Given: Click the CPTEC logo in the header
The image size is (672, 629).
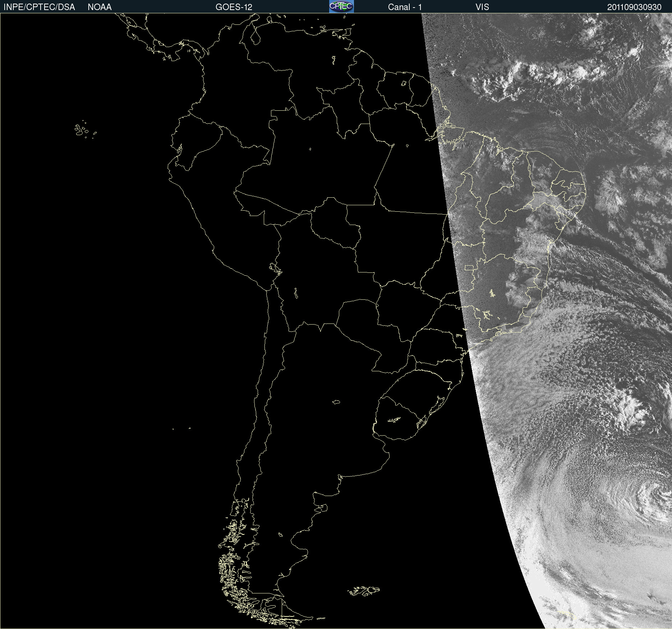Looking at the screenshot, I should coord(341,6).
